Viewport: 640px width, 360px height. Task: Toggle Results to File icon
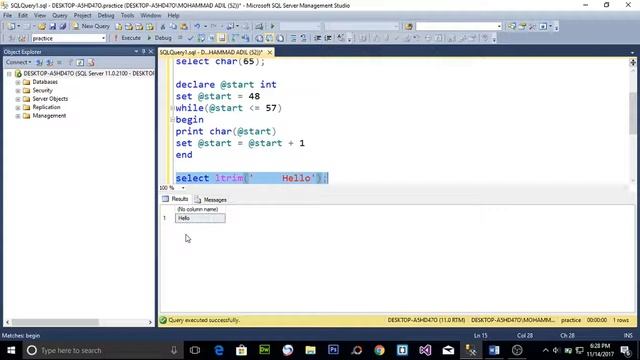pos(280,38)
